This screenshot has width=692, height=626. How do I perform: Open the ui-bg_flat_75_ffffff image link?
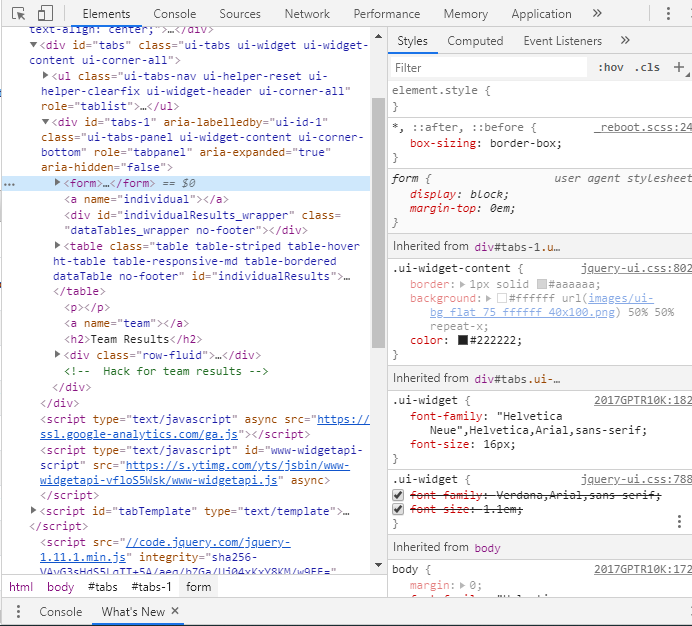[x=522, y=312]
